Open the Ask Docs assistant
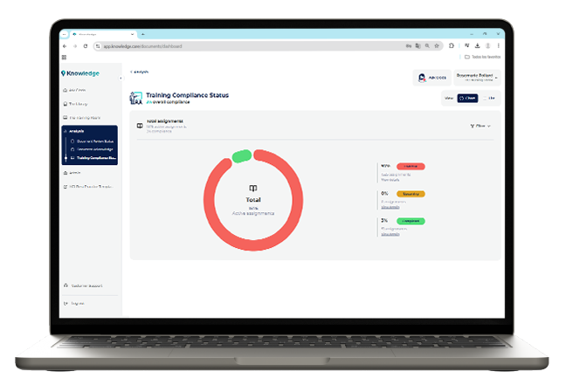566x392 pixels. (431, 78)
